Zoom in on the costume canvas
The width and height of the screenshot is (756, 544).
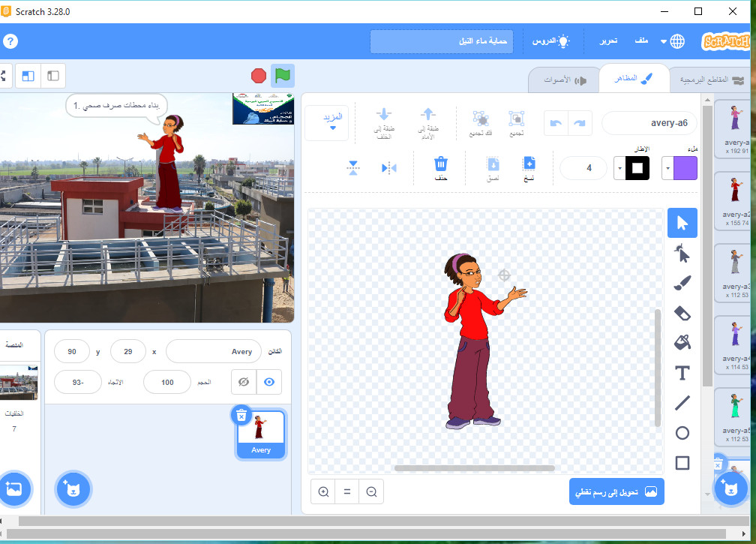tap(323, 491)
